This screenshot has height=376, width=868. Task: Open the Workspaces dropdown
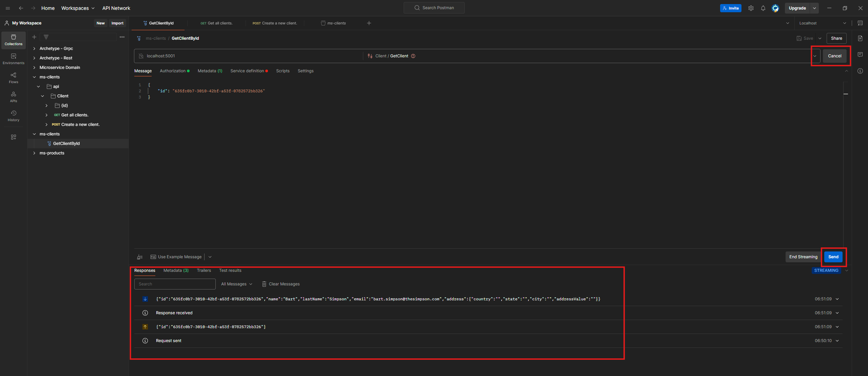[x=78, y=8]
